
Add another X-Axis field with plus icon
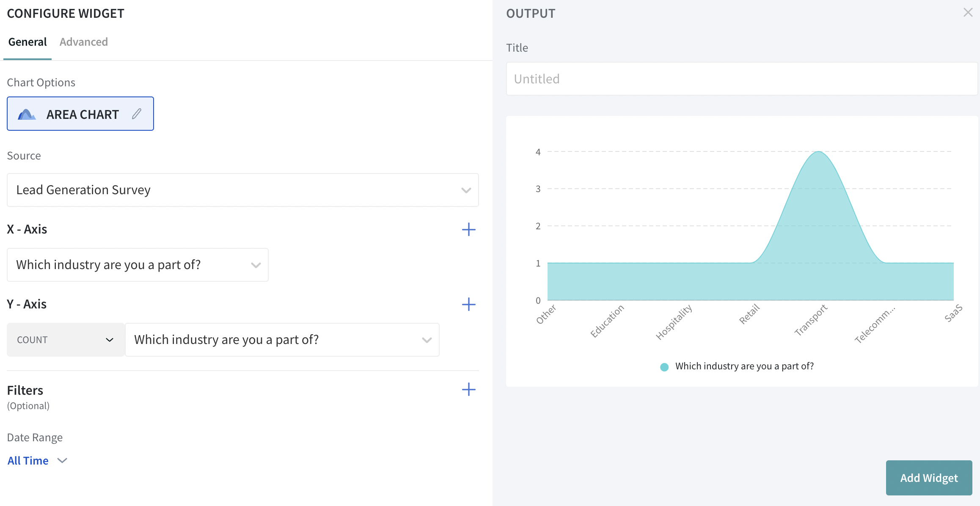[x=468, y=229]
